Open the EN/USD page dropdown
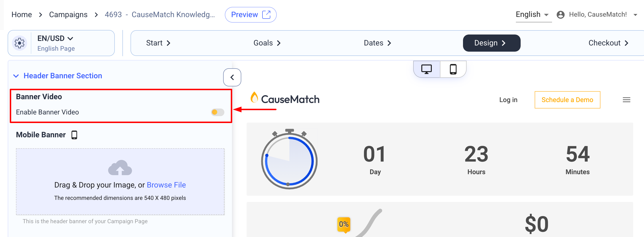Screen dimensions: 644x237 55,39
